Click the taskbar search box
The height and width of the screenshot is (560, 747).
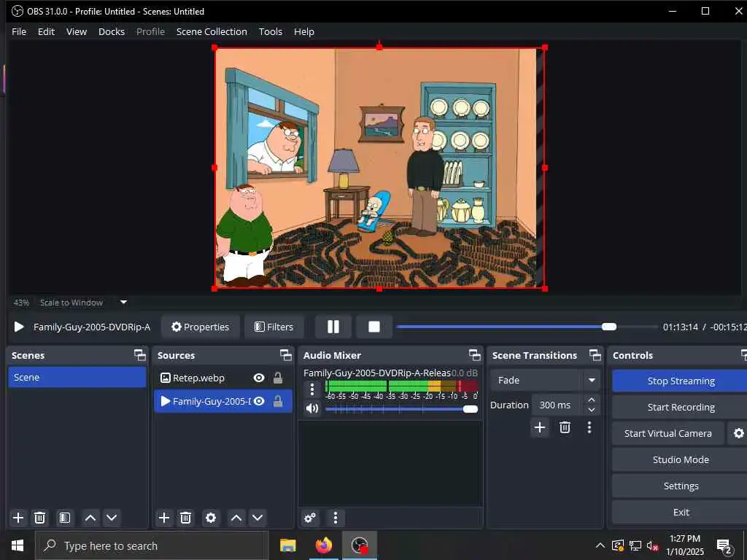click(152, 545)
